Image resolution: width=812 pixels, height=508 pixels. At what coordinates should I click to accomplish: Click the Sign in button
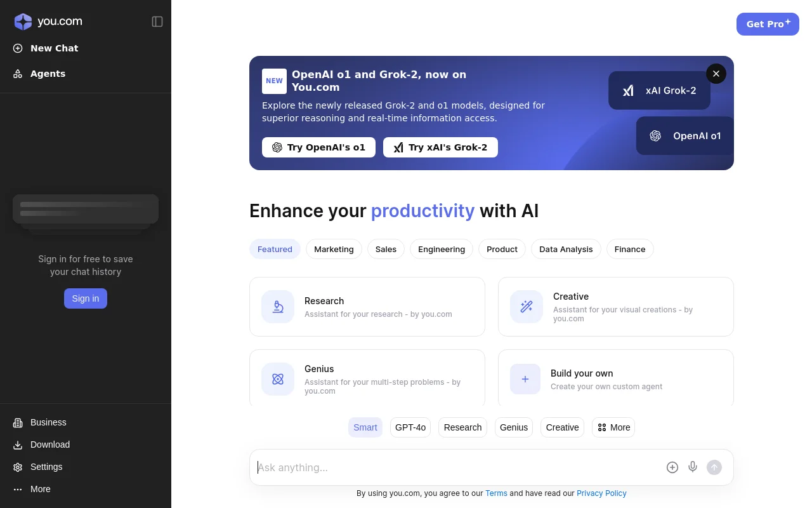(86, 298)
